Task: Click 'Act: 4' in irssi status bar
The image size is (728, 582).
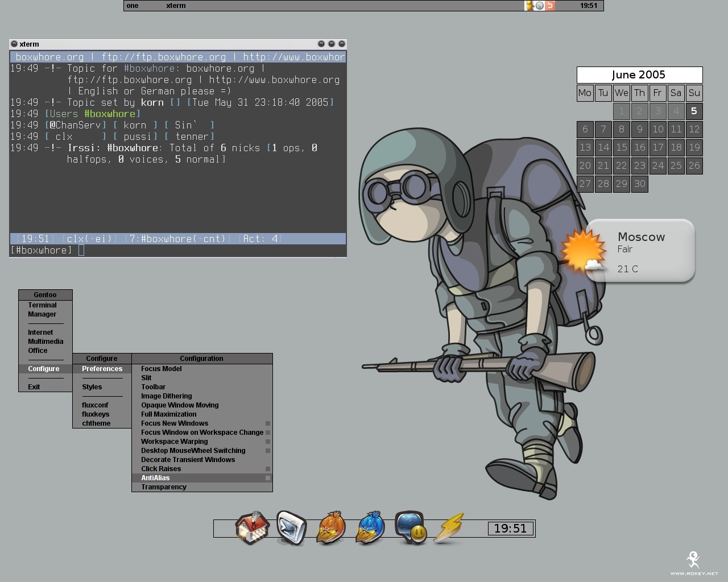Action: pyautogui.click(x=260, y=239)
